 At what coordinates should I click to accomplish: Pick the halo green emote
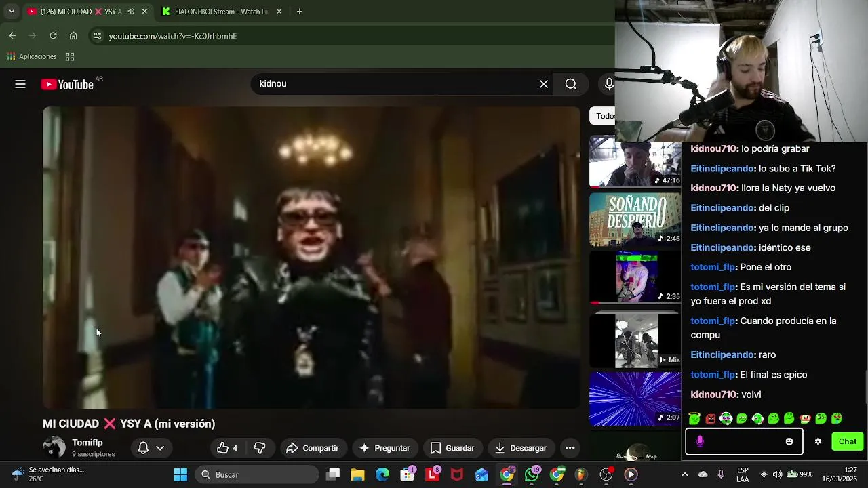(x=694, y=419)
